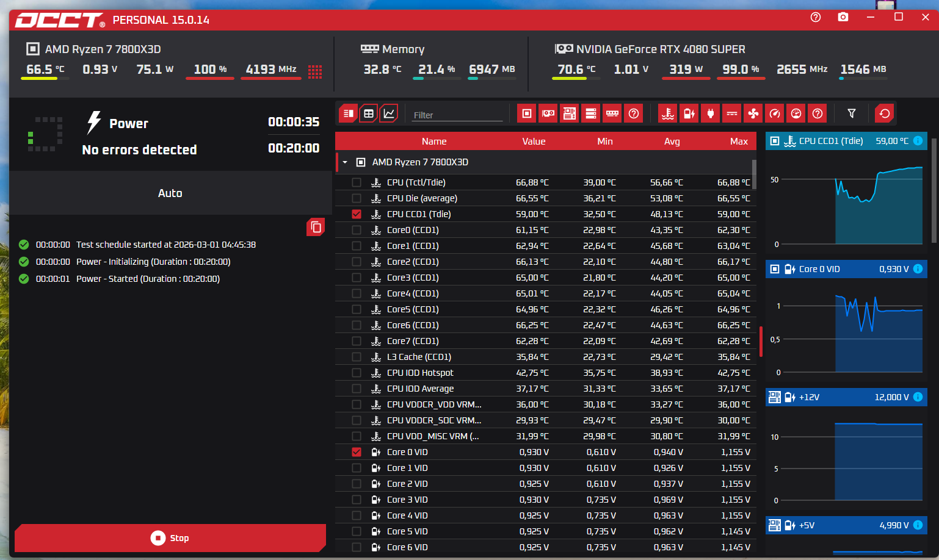Sort by the Avg column header
The width and height of the screenshot is (939, 560).
672,142
